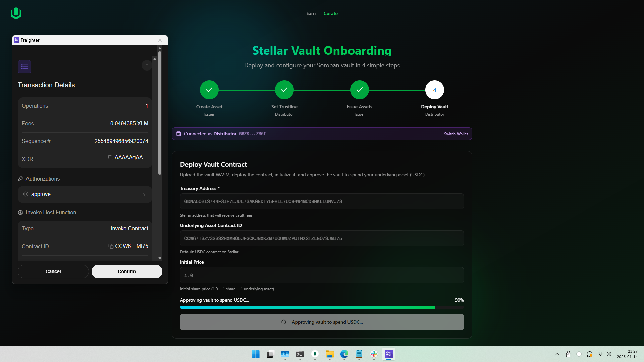Click the wallet icon beside Connected as Distributor

pos(179,134)
